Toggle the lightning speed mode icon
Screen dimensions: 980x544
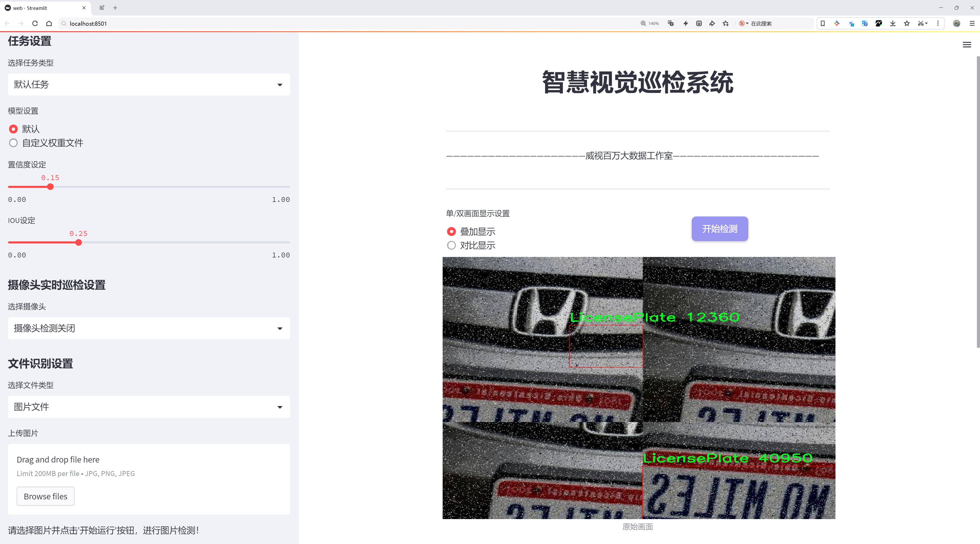pyautogui.click(x=686, y=23)
